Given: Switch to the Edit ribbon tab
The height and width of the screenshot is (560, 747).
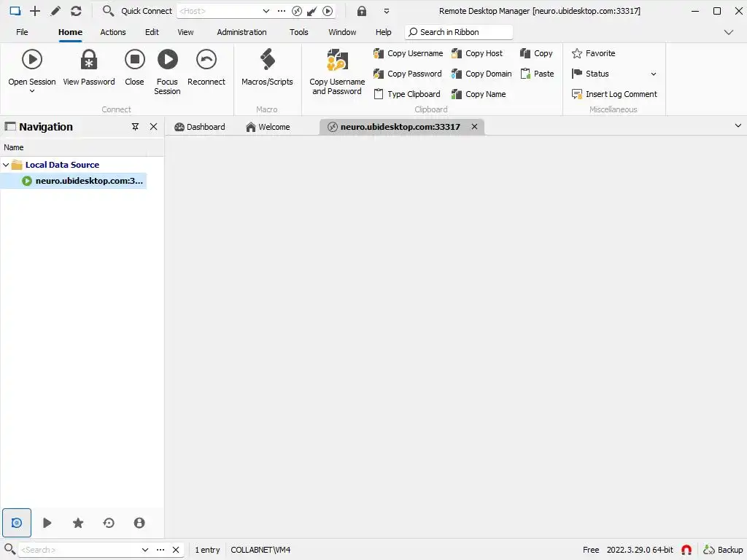Looking at the screenshot, I should [x=152, y=32].
